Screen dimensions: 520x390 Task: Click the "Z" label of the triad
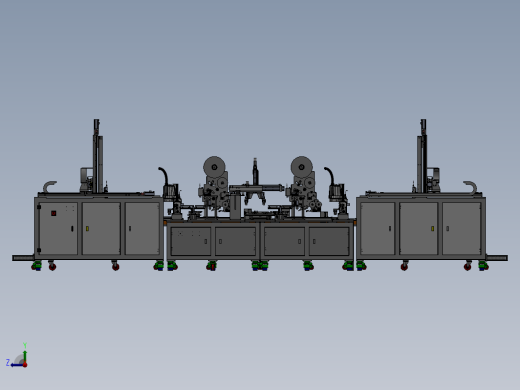point(8,362)
